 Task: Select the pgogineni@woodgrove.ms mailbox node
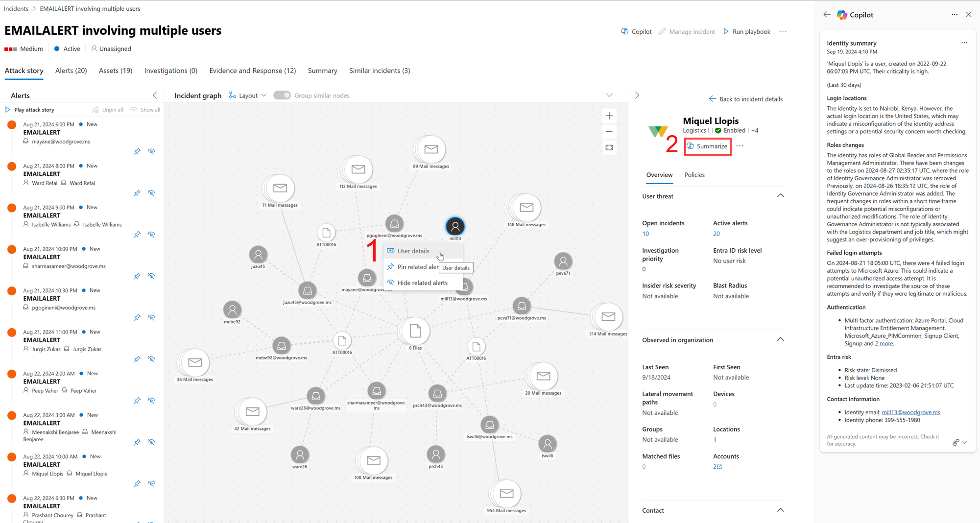394,224
